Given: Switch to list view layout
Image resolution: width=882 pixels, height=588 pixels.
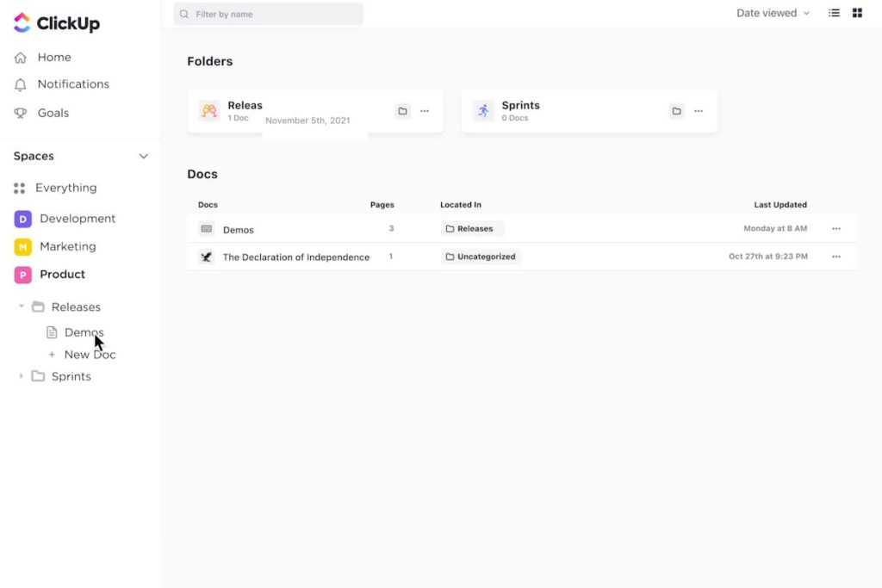Looking at the screenshot, I should [832, 13].
